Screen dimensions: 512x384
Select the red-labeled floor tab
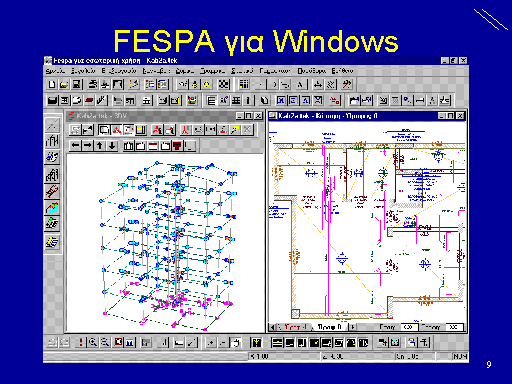click(295, 327)
